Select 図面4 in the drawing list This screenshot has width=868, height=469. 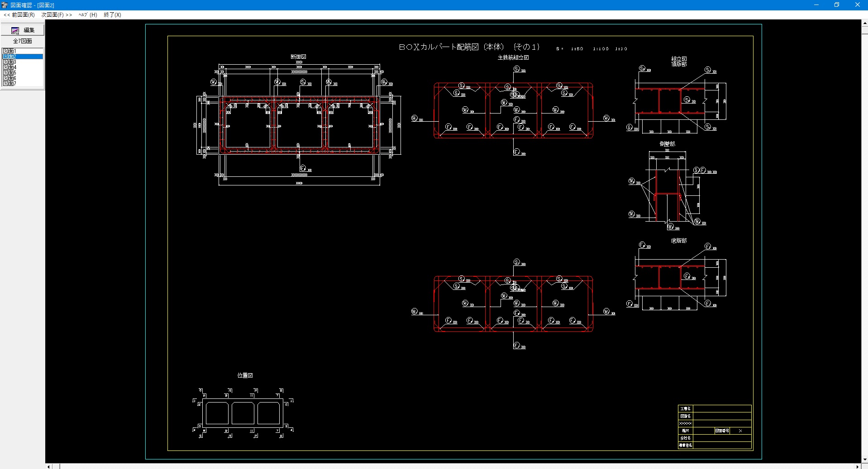point(10,67)
